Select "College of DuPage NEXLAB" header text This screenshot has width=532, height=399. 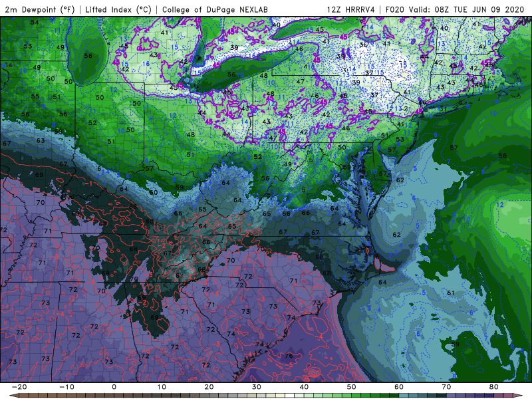click(x=215, y=9)
